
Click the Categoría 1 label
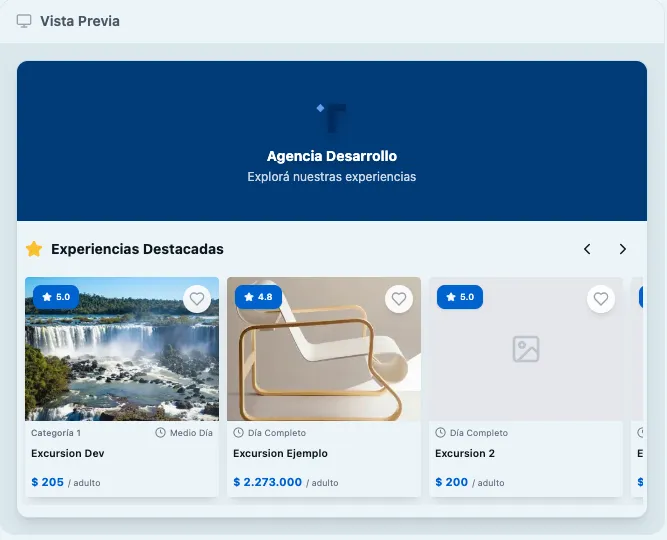[56, 433]
